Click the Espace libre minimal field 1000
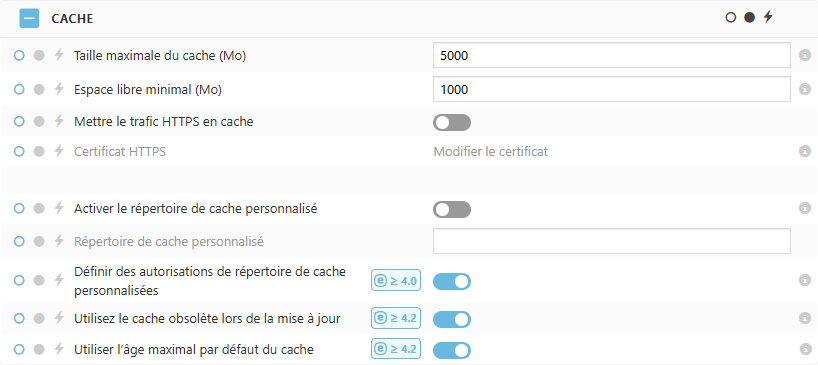The width and height of the screenshot is (818, 365). point(611,90)
